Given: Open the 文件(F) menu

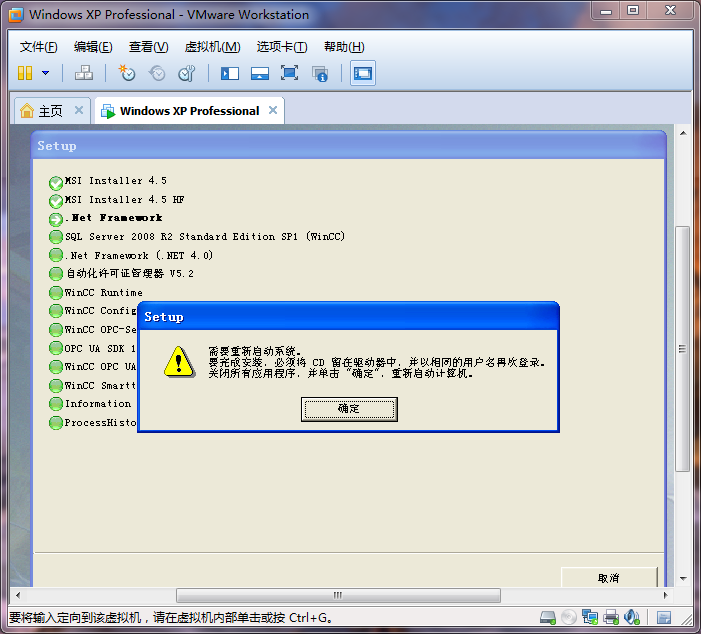Looking at the screenshot, I should pos(38,46).
